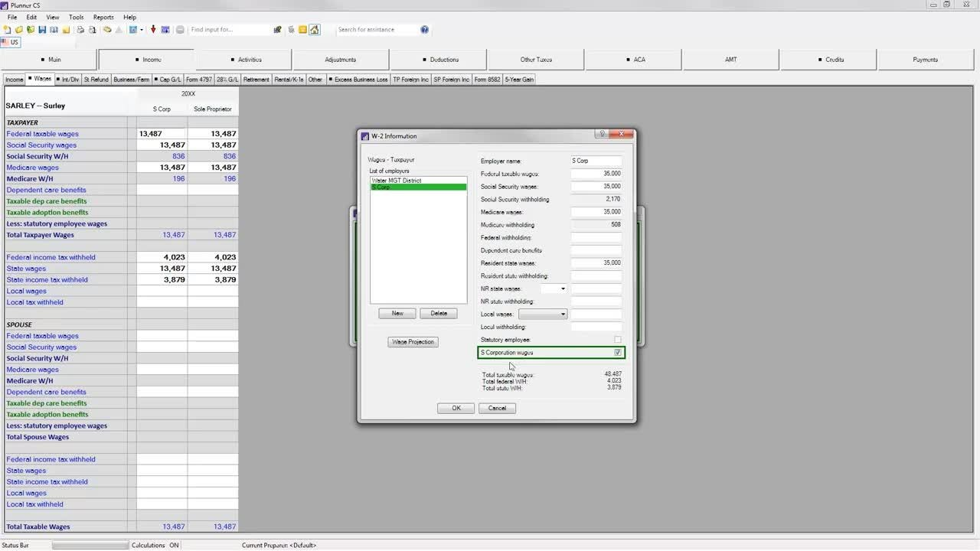Open the Save plan toolbar icon
The image size is (980, 551).
point(43,29)
